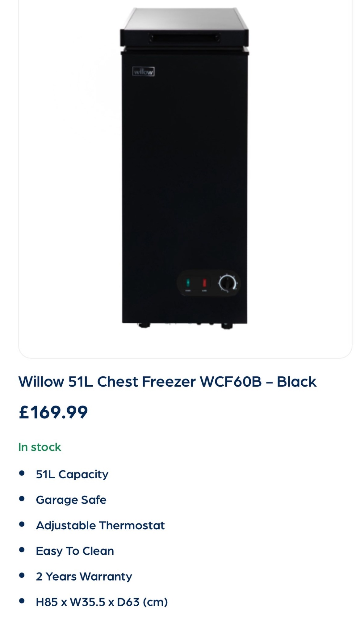This screenshot has height=618, width=364.
Task: Click the Easy To Clean feature text
Action: [75, 551]
